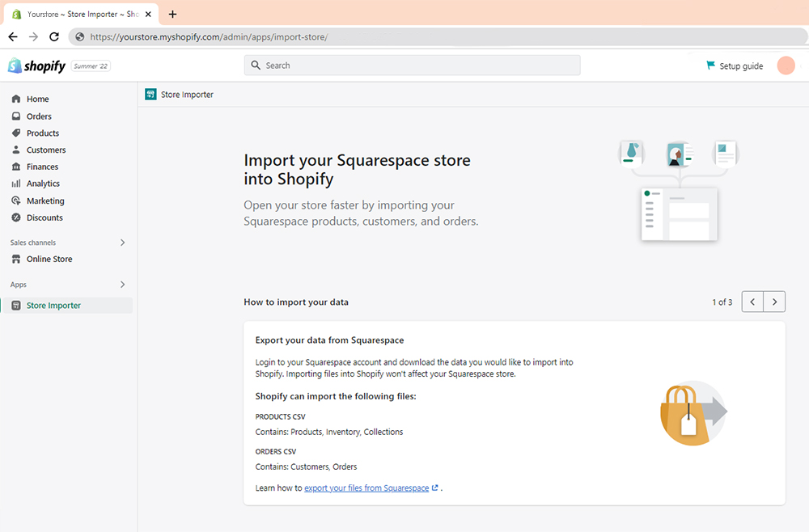Click the external link icon after Squarespace link
This screenshot has width=809, height=532.
coord(435,488)
